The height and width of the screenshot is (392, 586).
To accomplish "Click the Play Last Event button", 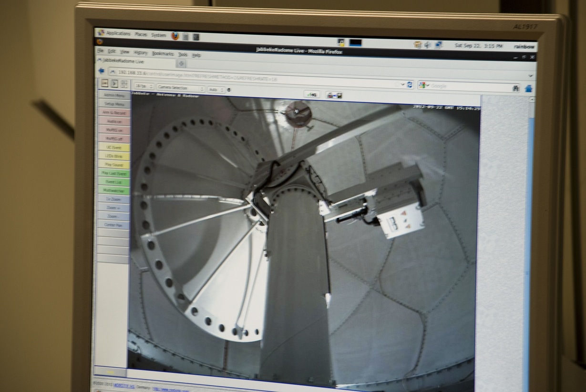I will coord(114,173).
